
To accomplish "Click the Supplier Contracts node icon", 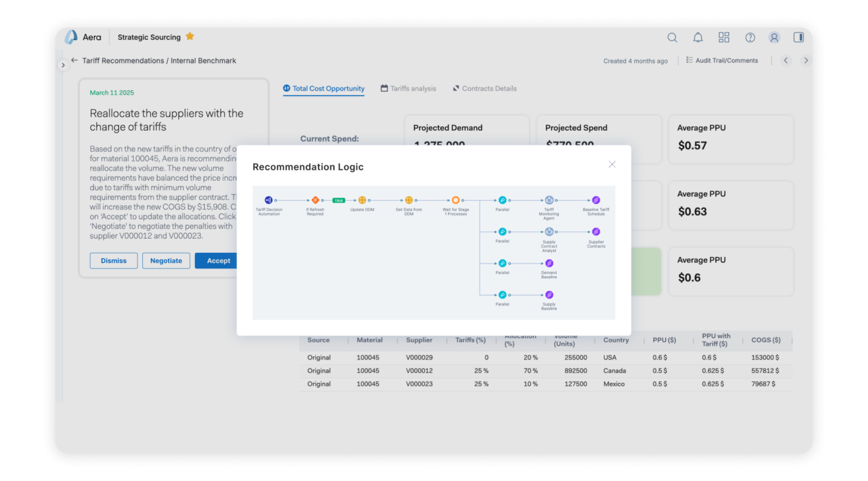I will (x=596, y=231).
